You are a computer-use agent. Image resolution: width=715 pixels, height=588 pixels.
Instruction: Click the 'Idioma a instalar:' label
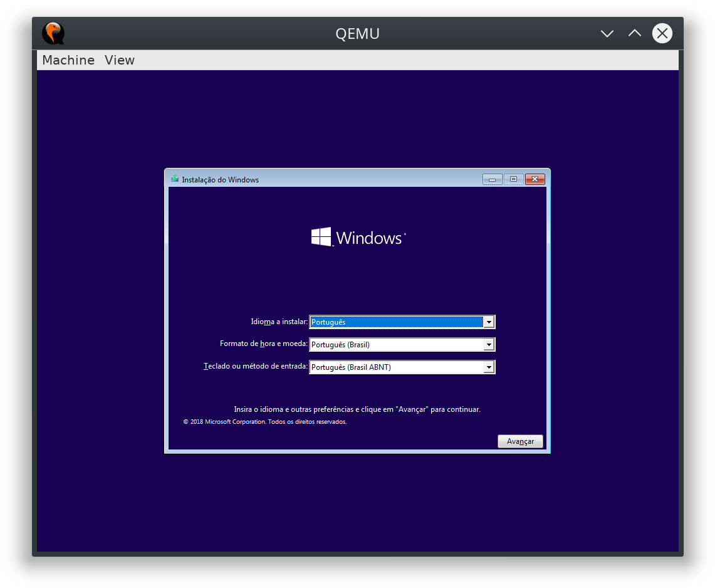279,322
